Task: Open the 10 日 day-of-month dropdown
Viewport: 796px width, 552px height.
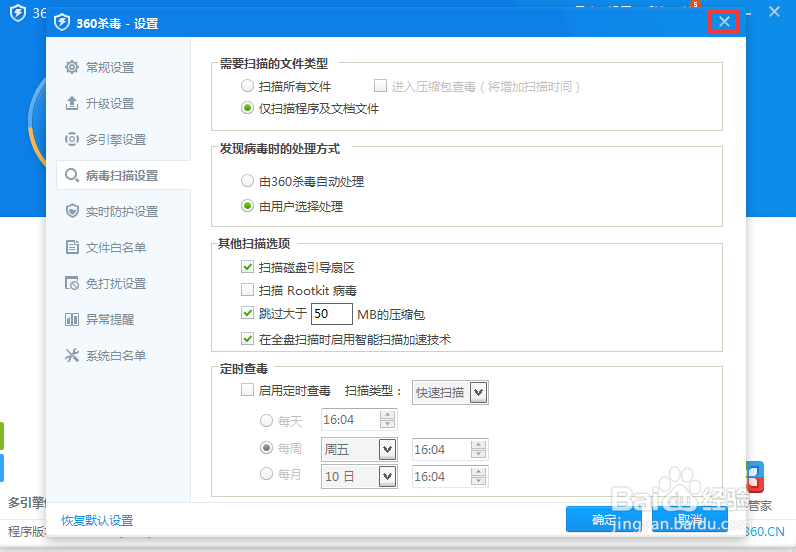Action: [x=359, y=476]
